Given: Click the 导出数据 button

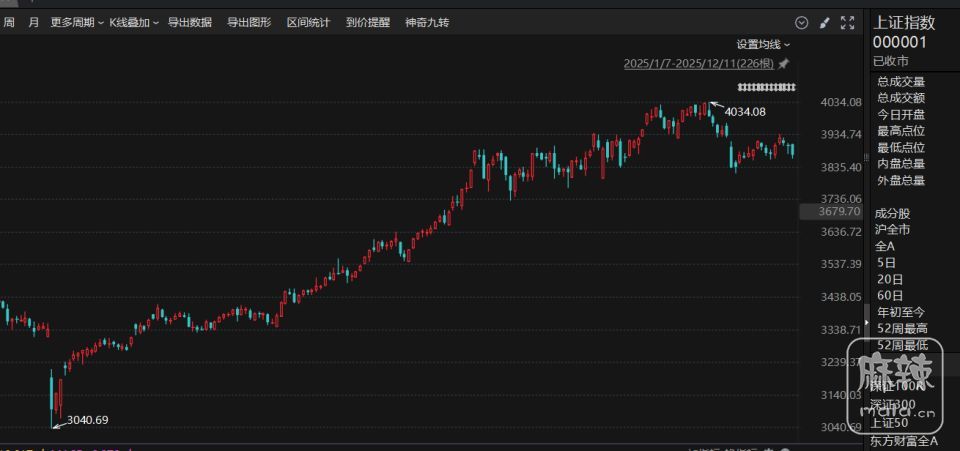Looking at the screenshot, I should point(189,22).
